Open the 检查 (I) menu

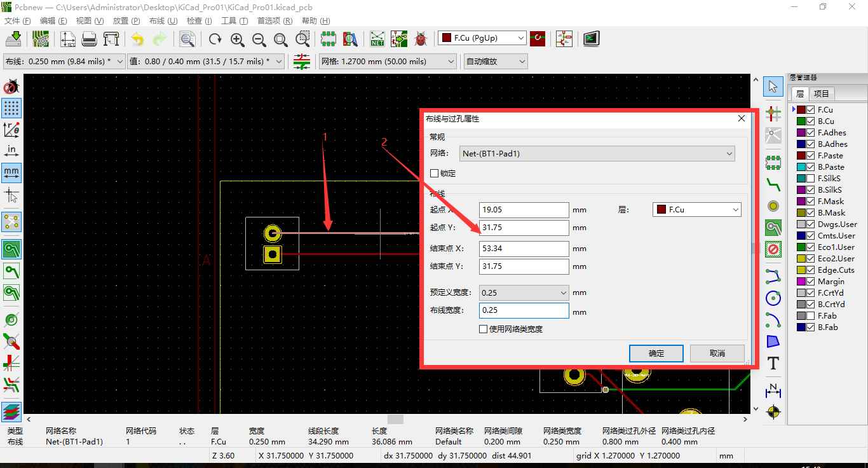[199, 21]
